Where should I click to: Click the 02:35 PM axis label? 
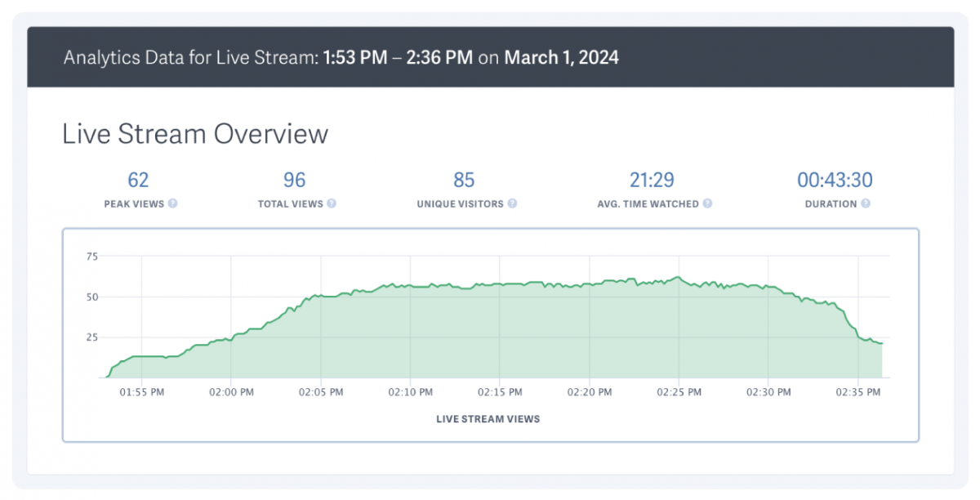tap(857, 392)
